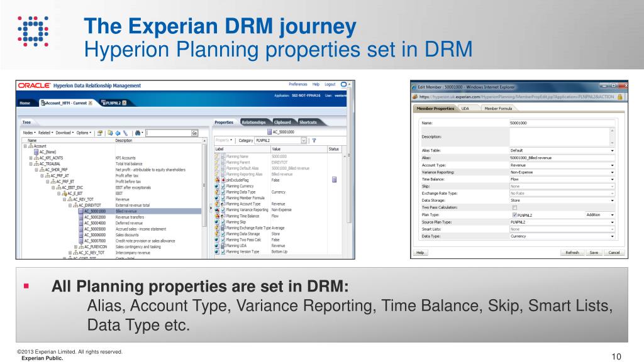Open the Data Type dropdown showing Currency
Viewport: 644px width, 362px height.
coord(562,236)
